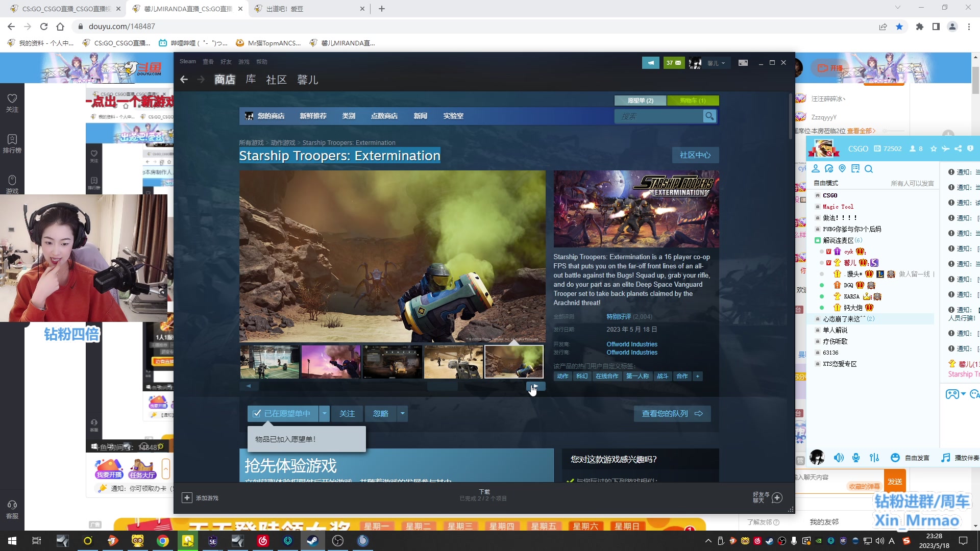Open NetEase Cloud Music from taskbar
Viewport: 980px width, 551px height.
pyautogui.click(x=263, y=541)
